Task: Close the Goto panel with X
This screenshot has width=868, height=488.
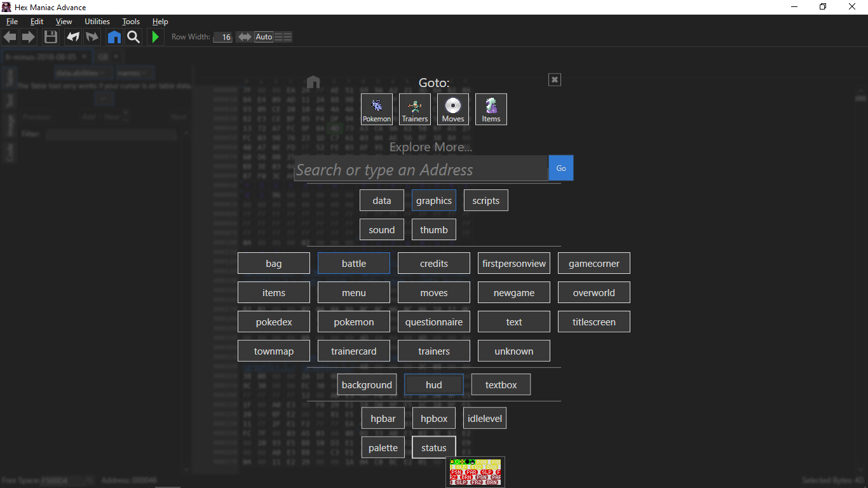Action: click(555, 79)
